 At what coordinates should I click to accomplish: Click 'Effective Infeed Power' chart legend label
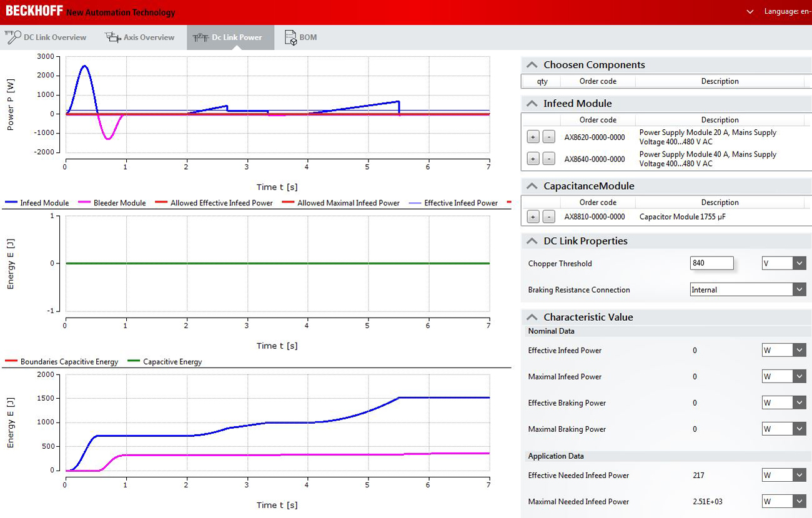[x=461, y=203]
